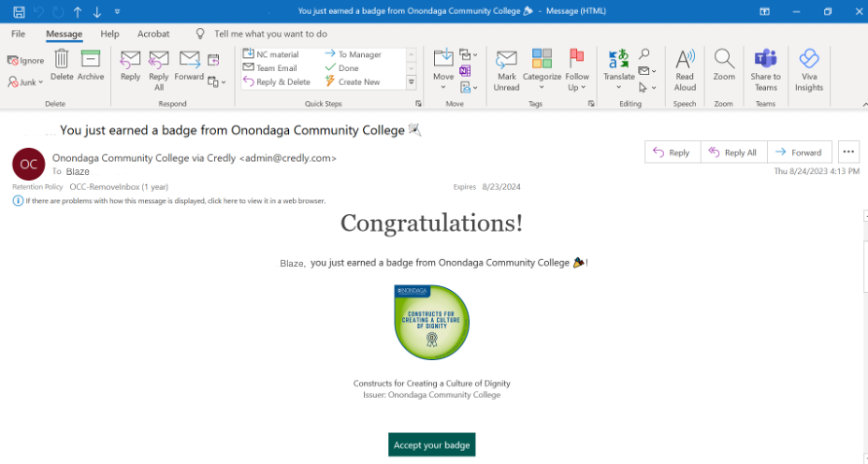The width and height of the screenshot is (868, 464).
Task: Open the Help tab
Action: [x=109, y=34]
